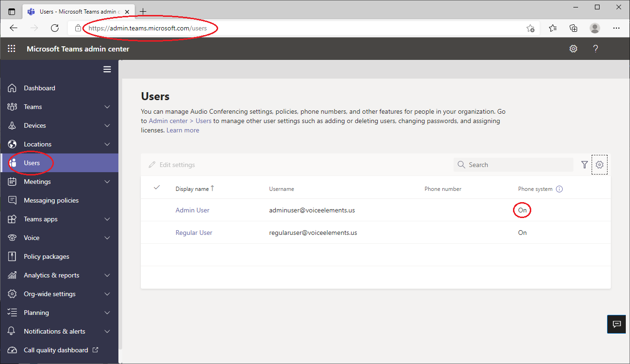Screen dimensions: 630x364
Task: Open Call quality dashboard link
Action: coord(59,350)
